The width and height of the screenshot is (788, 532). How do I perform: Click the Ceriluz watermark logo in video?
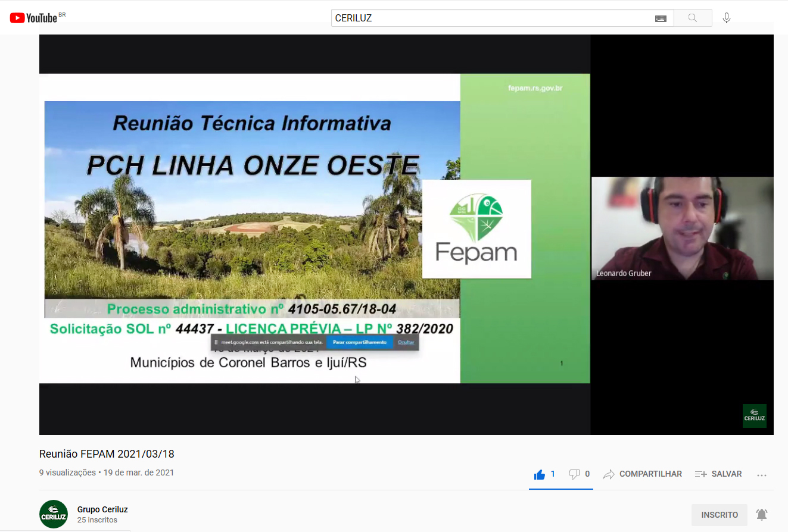[754, 416]
